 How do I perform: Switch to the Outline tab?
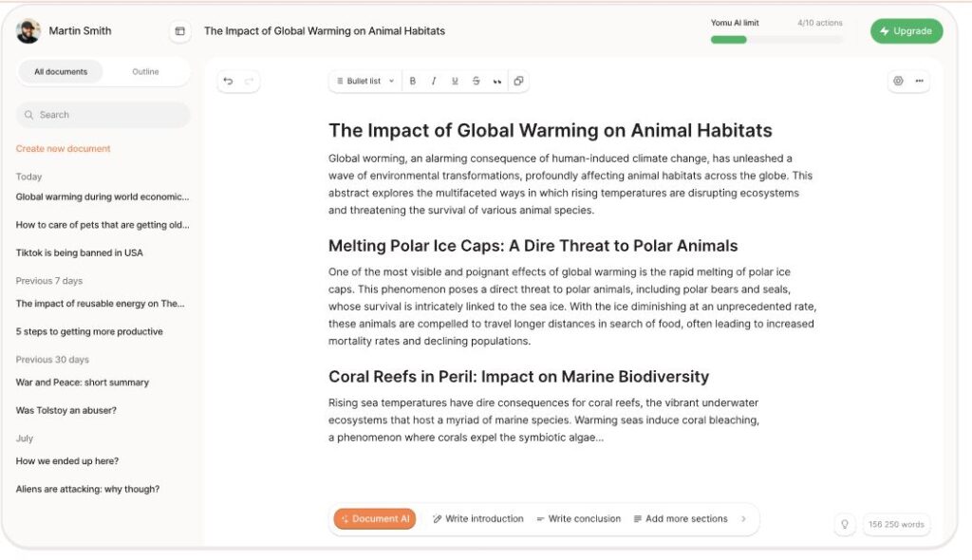point(145,72)
